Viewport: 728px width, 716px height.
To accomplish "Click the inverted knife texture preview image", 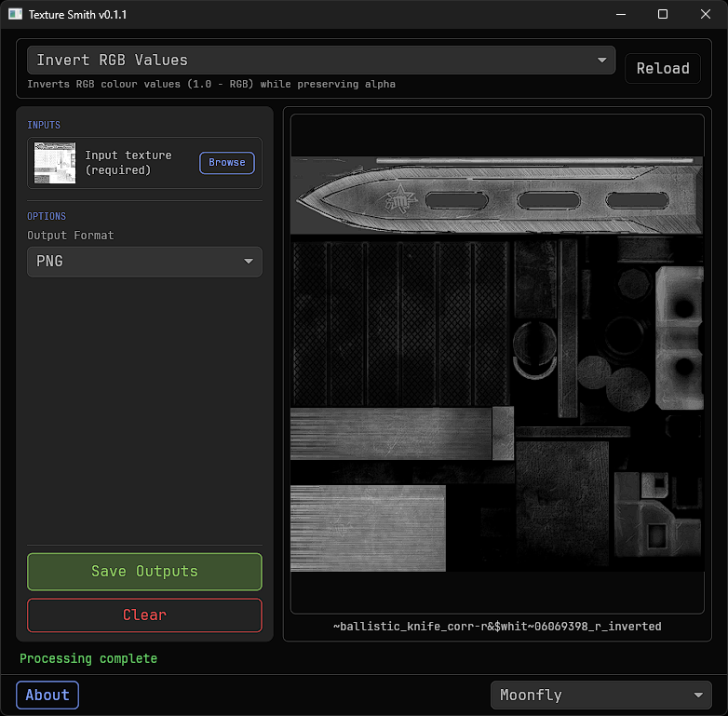I will [x=497, y=364].
